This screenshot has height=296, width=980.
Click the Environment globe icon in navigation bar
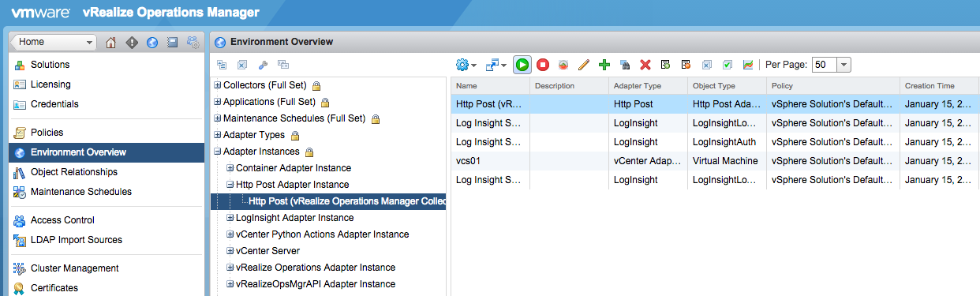[x=152, y=43]
